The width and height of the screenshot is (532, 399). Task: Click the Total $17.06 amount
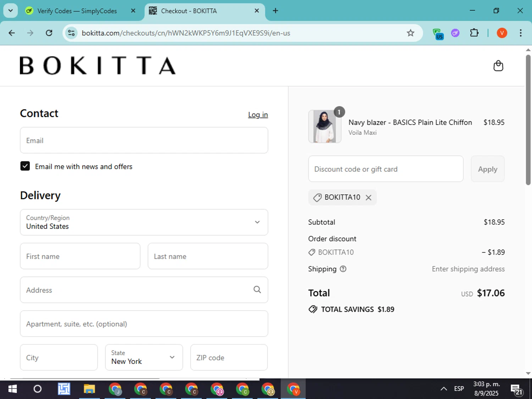pyautogui.click(x=491, y=293)
